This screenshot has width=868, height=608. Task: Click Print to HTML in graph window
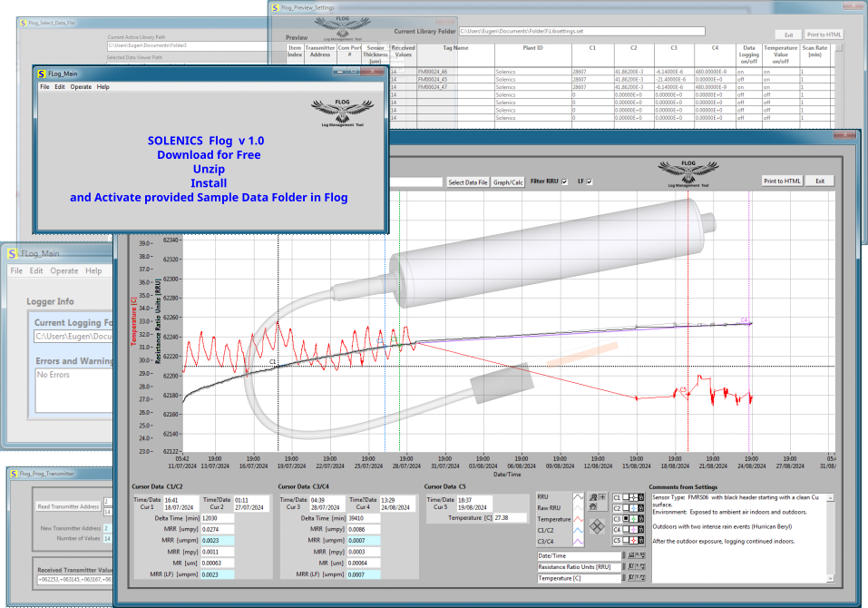click(782, 181)
